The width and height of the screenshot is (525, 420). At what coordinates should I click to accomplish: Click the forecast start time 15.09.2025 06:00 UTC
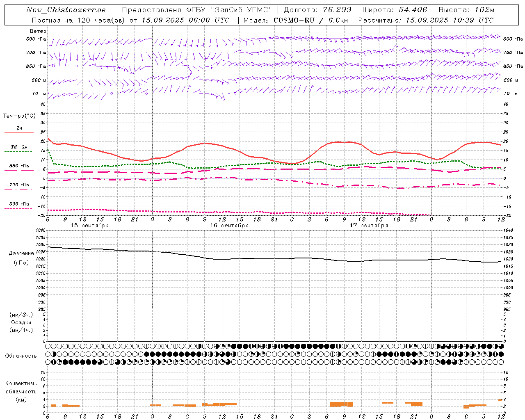[185, 20]
